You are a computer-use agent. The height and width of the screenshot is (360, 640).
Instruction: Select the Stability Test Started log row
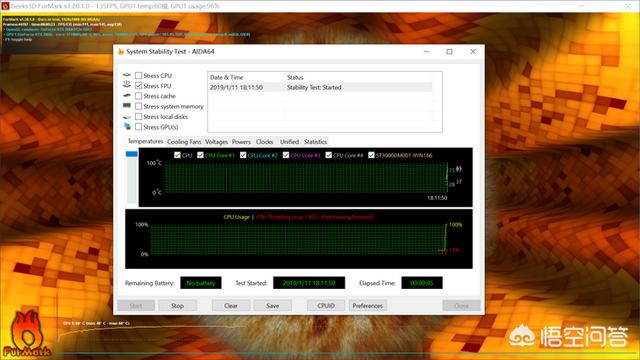tap(320, 87)
